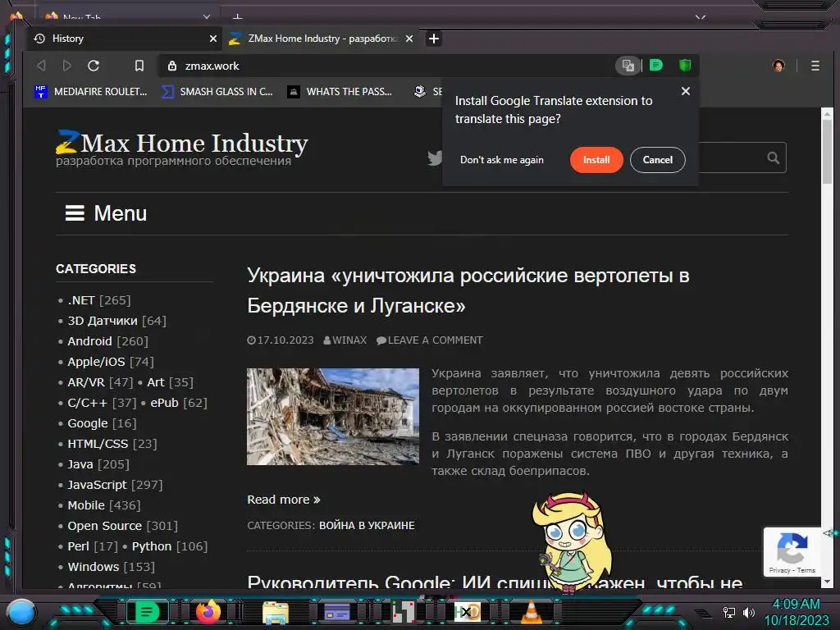The width and height of the screenshot is (840, 630).
Task: Open ВОЙНА В УКРАИНЕ category link
Action: [367, 526]
